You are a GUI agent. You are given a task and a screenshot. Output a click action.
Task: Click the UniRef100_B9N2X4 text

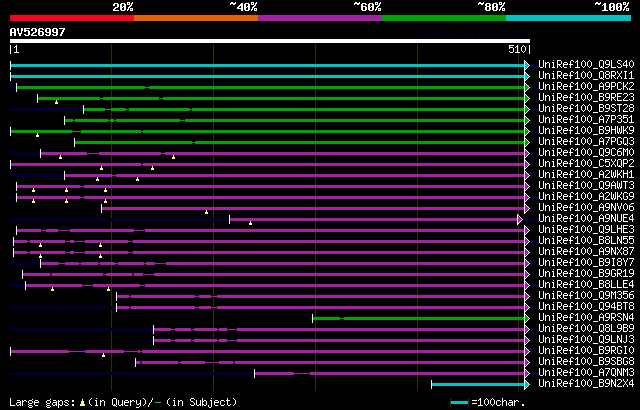pos(586,384)
